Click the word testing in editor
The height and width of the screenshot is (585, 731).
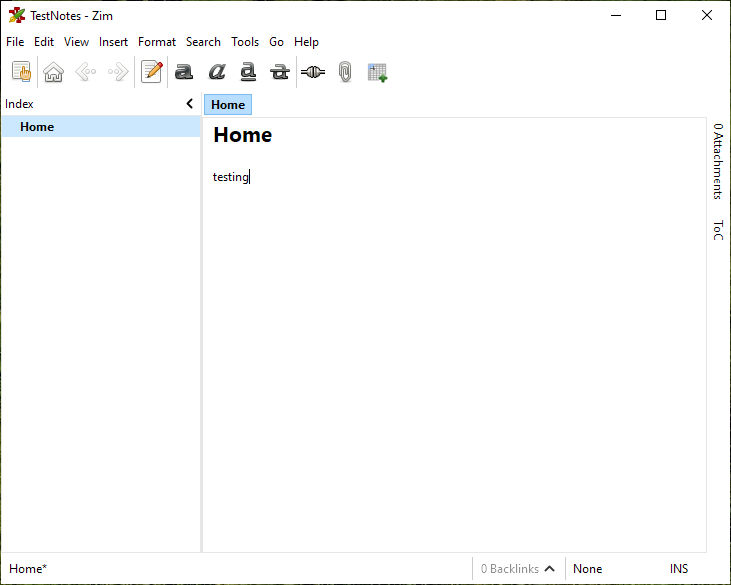[231, 177]
